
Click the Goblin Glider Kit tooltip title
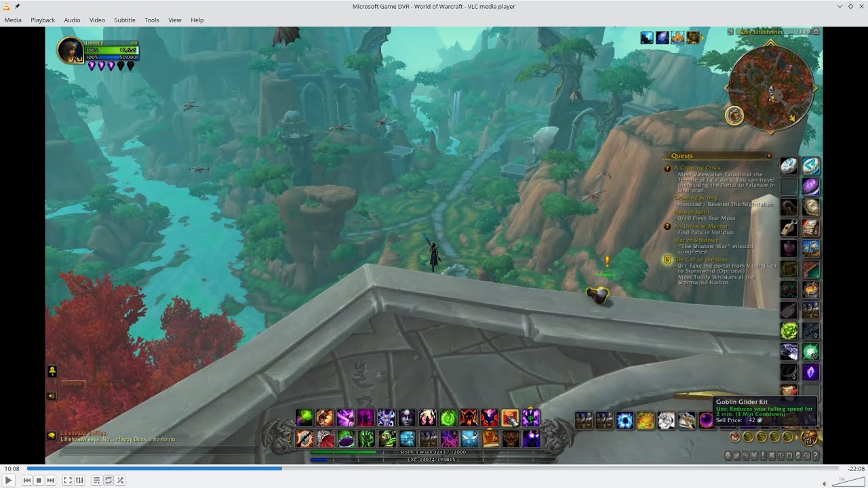tap(743, 402)
